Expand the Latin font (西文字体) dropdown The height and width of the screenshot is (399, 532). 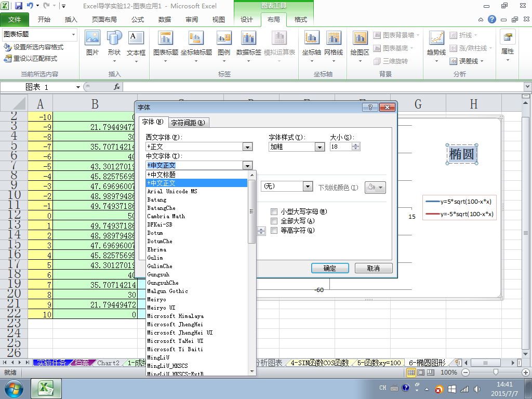(248, 147)
